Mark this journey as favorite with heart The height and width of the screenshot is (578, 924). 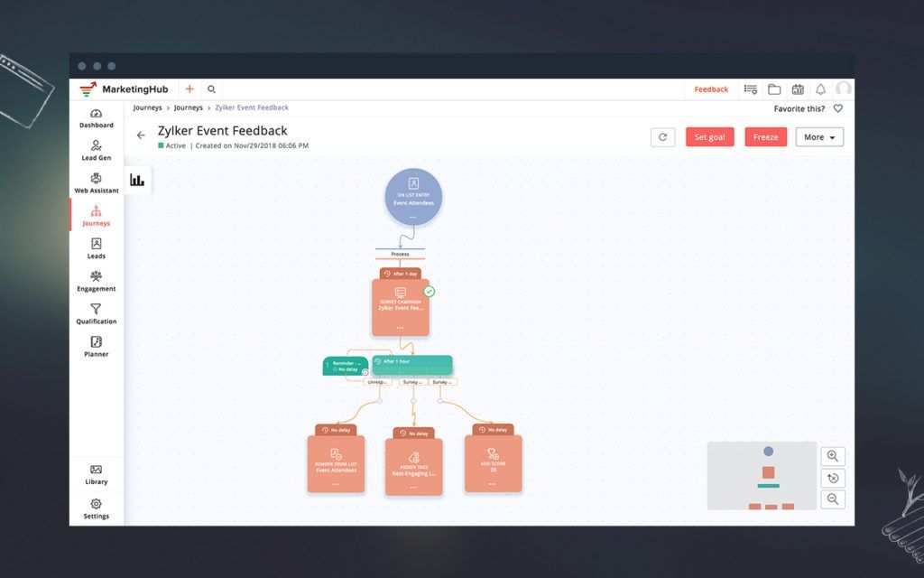click(x=837, y=108)
